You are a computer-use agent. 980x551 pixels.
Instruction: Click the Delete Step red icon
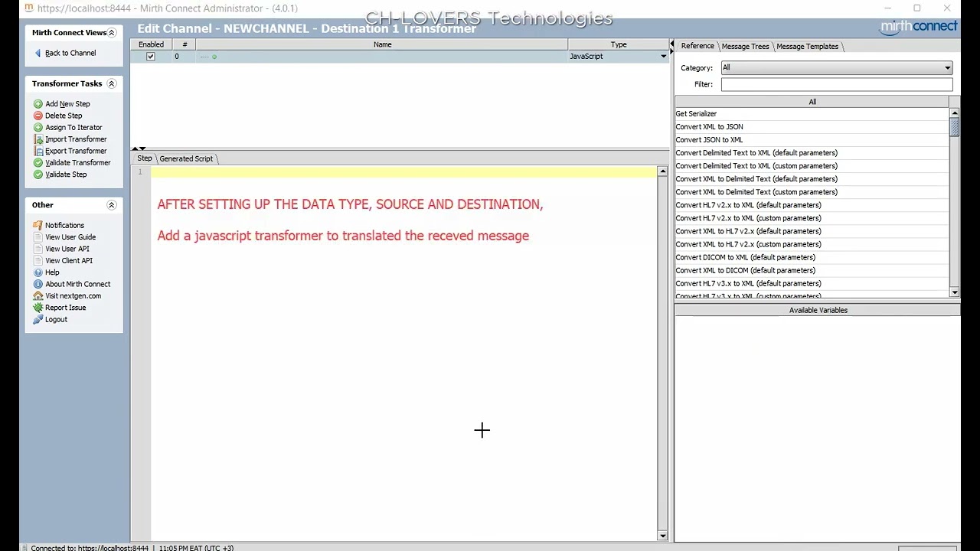[38, 116]
